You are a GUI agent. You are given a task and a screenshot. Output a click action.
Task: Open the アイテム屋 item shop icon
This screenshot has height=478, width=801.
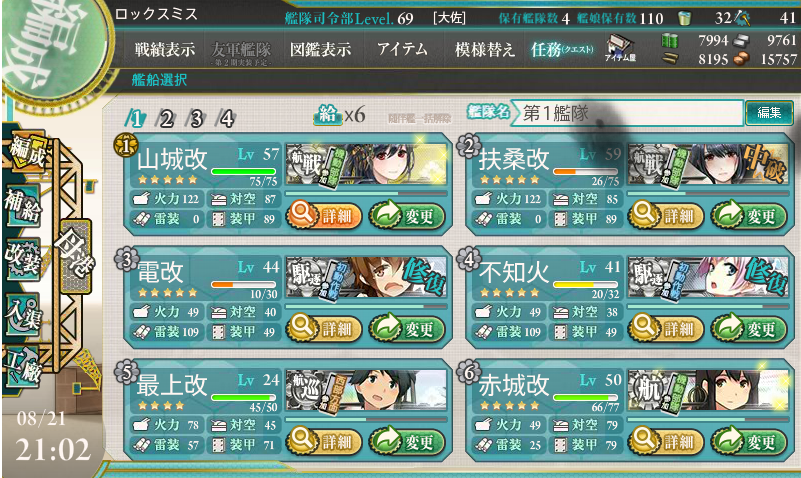pos(620,49)
